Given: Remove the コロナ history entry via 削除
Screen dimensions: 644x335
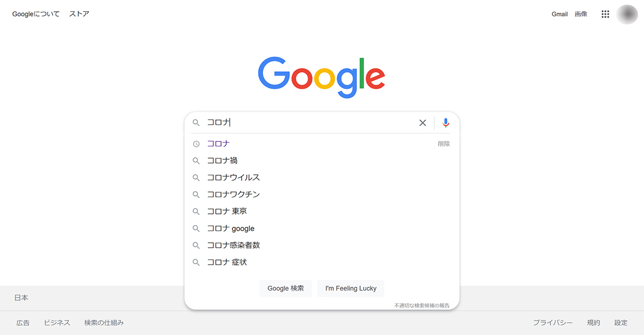Looking at the screenshot, I should (x=444, y=144).
